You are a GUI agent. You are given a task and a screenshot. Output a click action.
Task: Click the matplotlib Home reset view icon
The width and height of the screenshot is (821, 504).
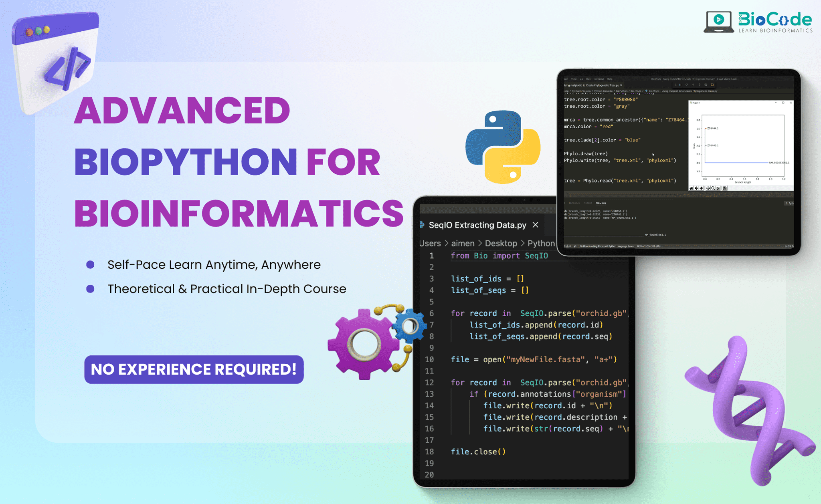(x=691, y=188)
